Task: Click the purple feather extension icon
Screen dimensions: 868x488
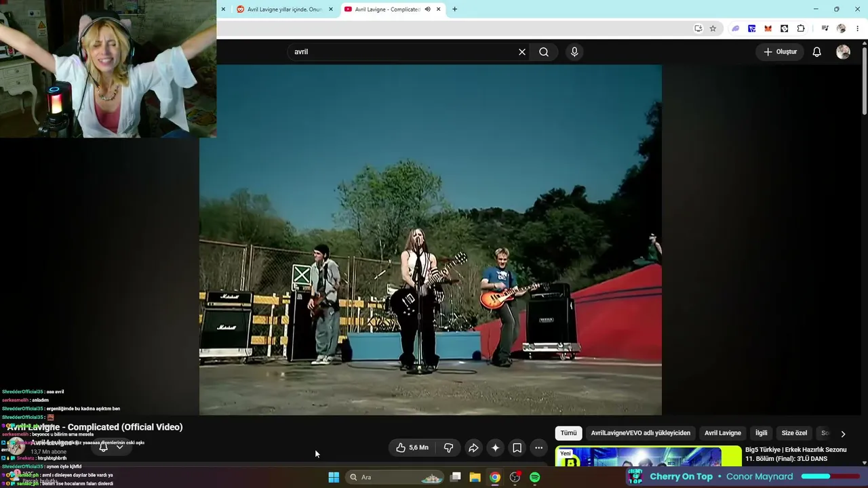Action: 736,28
